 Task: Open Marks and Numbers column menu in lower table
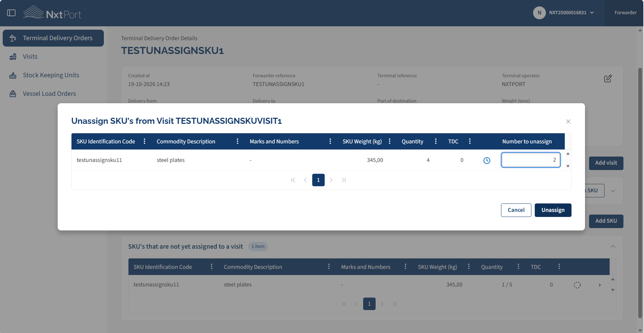pyautogui.click(x=405, y=267)
